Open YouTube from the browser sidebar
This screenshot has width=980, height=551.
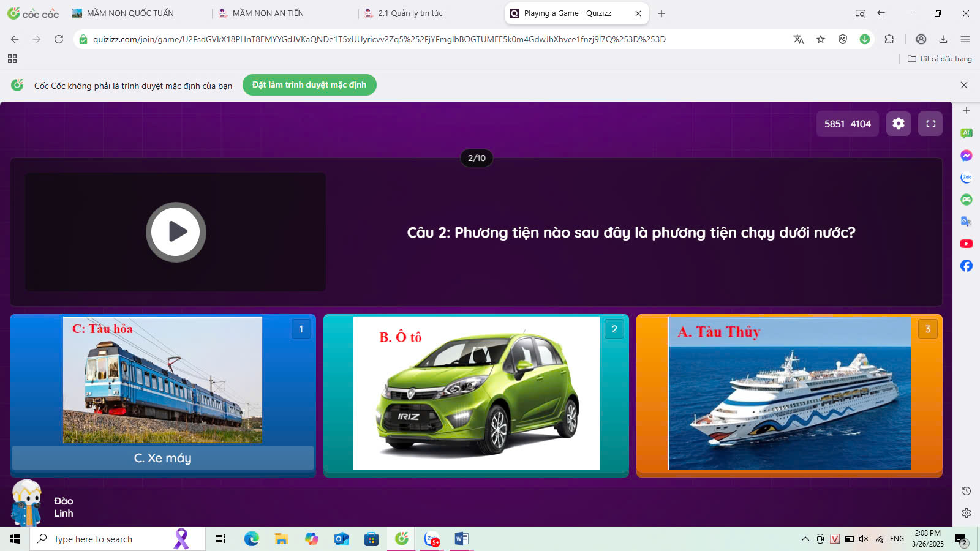(x=967, y=244)
